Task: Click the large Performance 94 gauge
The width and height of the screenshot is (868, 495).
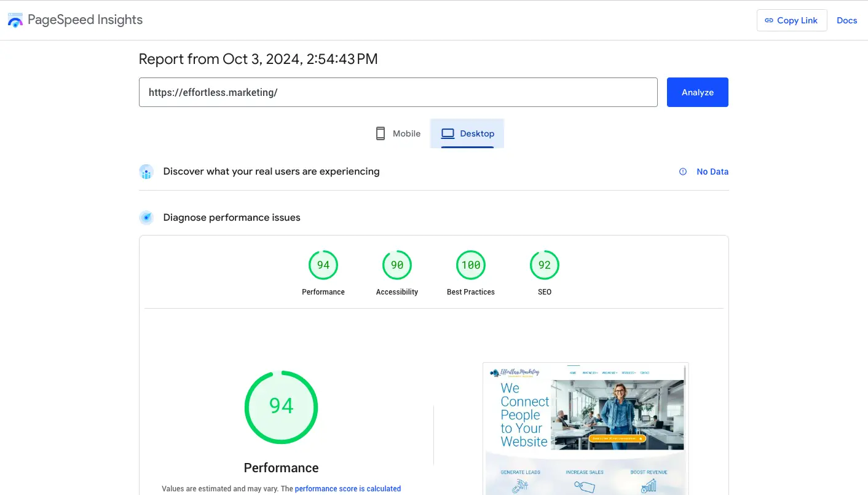Action: pyautogui.click(x=282, y=406)
